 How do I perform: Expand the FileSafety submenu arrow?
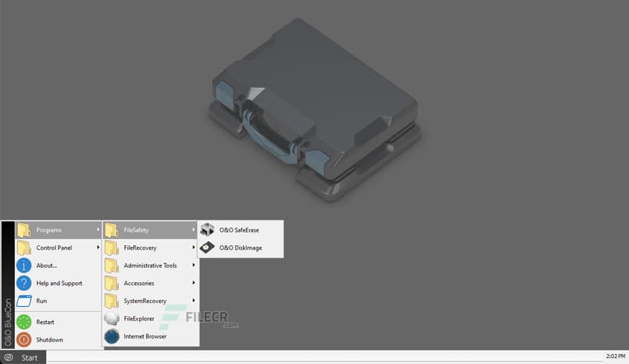pyautogui.click(x=193, y=229)
